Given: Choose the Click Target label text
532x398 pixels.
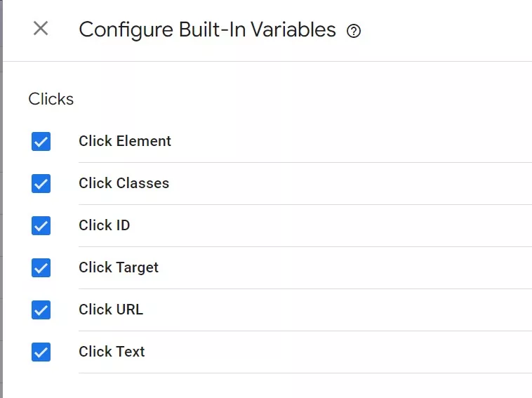Looking at the screenshot, I should [119, 267].
